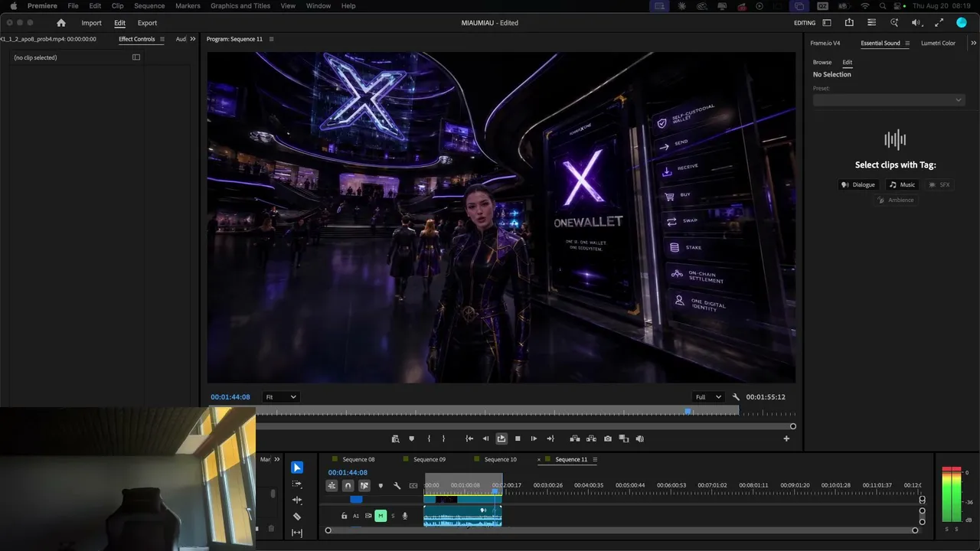This screenshot has height=551, width=980.
Task: Click the audio volume icon in header
Action: [x=916, y=23]
